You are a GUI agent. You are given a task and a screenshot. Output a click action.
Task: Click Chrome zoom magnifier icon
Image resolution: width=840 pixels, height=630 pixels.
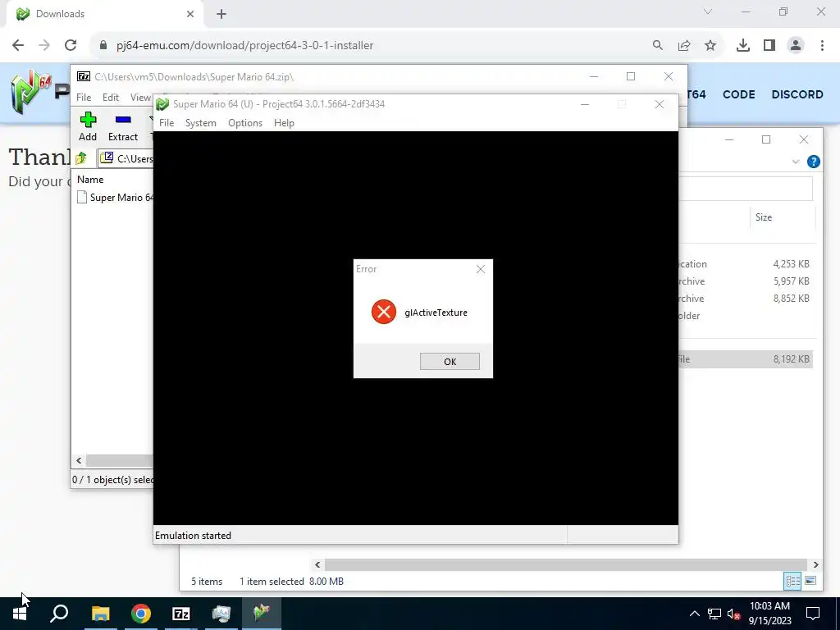pyautogui.click(x=657, y=45)
